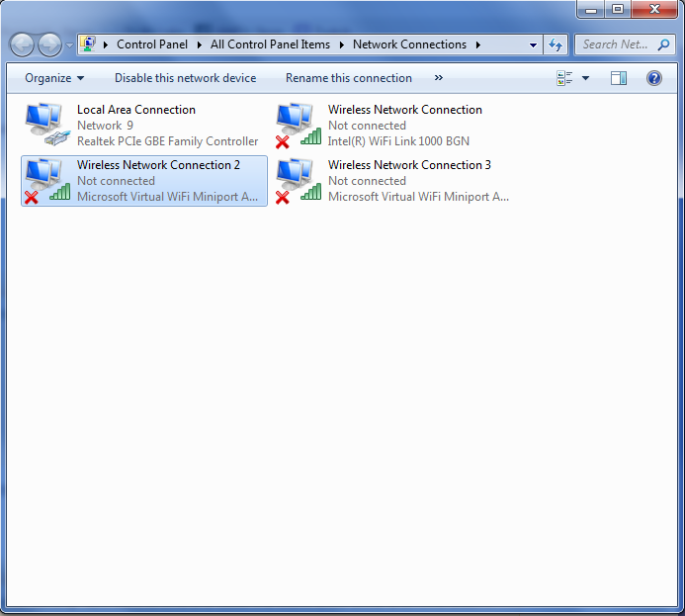Screen dimensions: 685x616
Task: Show additional commands chevron
Action: tap(439, 78)
